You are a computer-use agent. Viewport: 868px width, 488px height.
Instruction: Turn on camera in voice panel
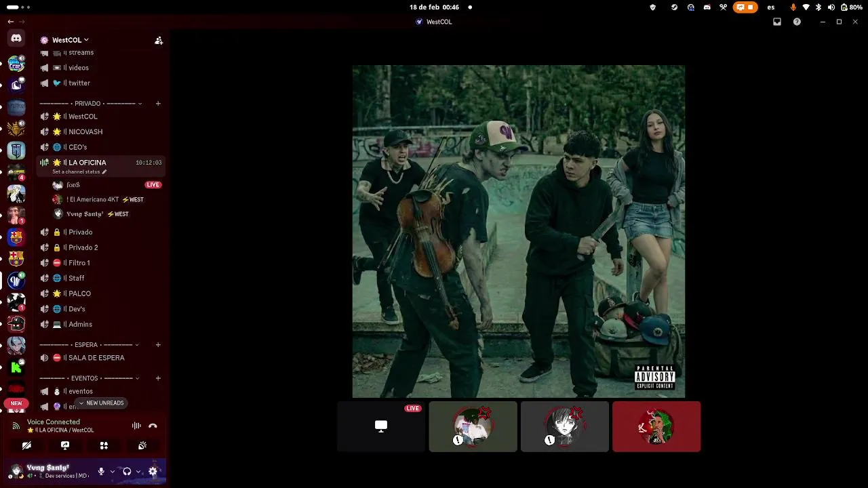(26, 445)
